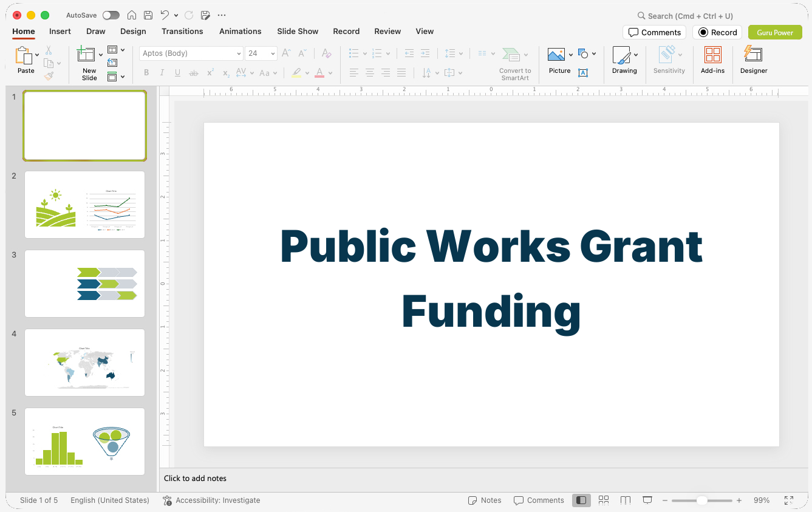Toggle Underline formatting
Image resolution: width=812 pixels, height=512 pixels.
click(x=177, y=73)
